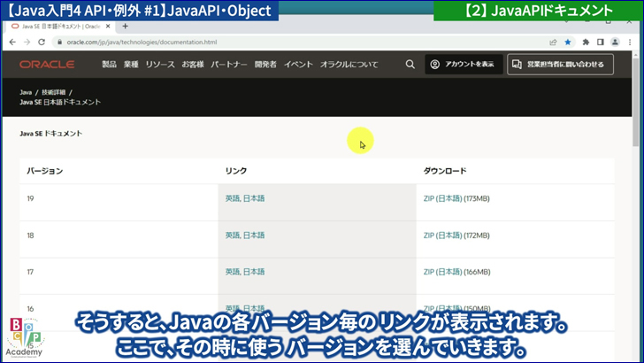Click the page vertical scrollbar thumb
644x363 pixels.
point(636,101)
